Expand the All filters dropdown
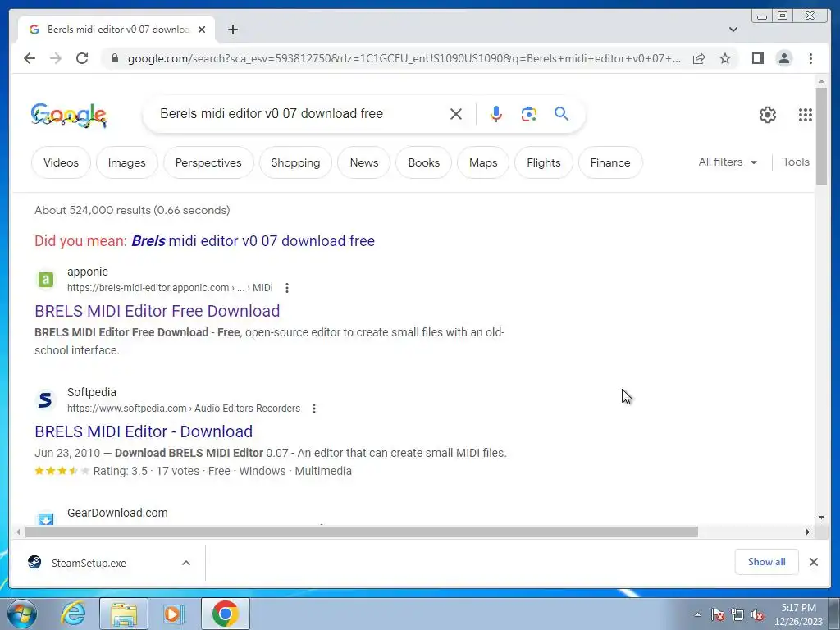The height and width of the screenshot is (630, 840). (728, 162)
